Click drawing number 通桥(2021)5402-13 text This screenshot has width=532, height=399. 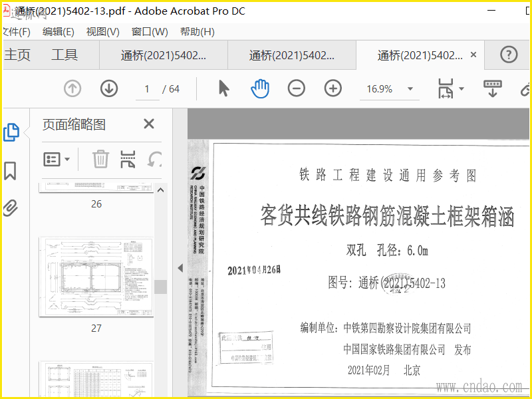click(402, 283)
